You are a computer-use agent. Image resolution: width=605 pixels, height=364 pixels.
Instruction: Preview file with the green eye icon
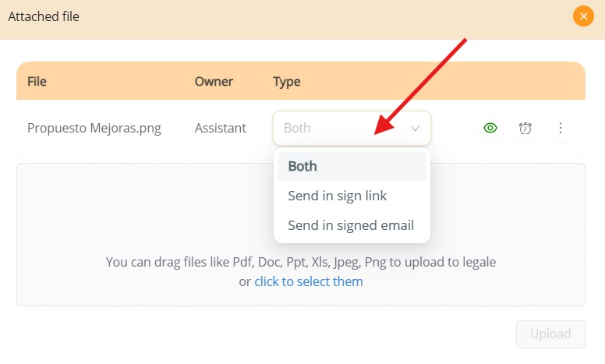(490, 128)
